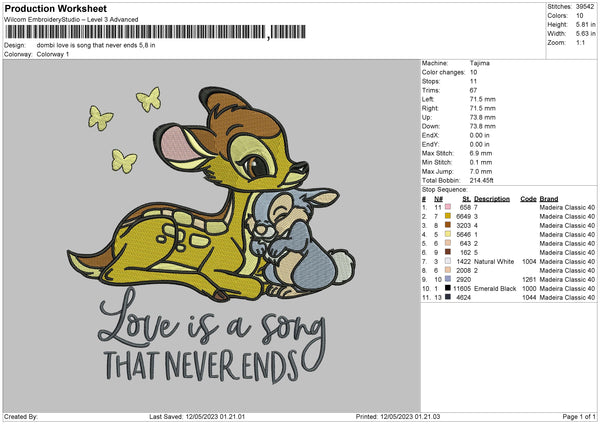
Task: Click the gold swatch in stop row 2
Action: tap(447, 216)
